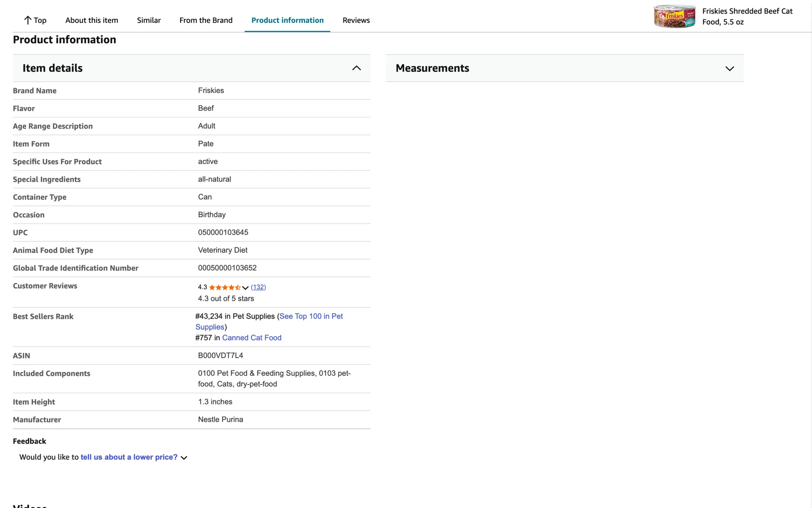Click the Measurements header text
Viewport: 812px width, 508px height.
[432, 68]
